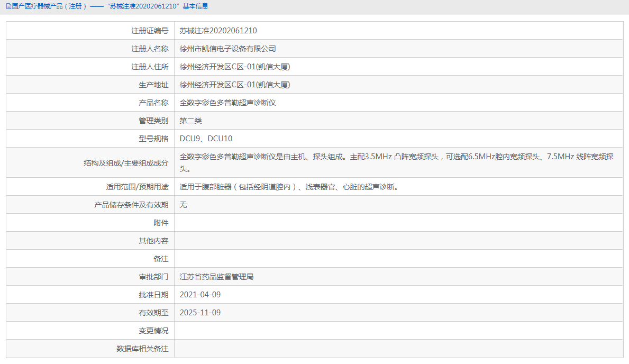
Task: Select model value DCU9、DCU10
Action: tap(206, 139)
